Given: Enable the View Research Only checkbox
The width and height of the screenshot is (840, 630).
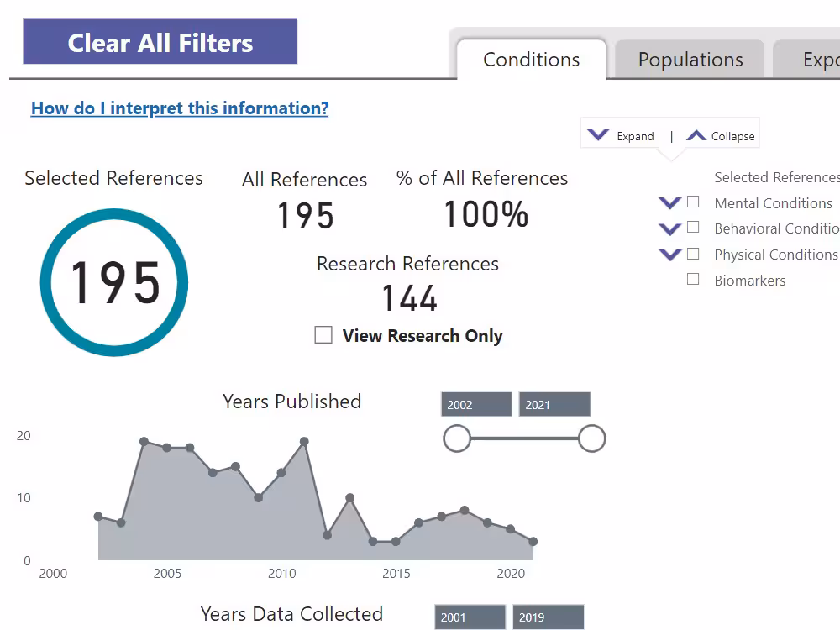Looking at the screenshot, I should (x=323, y=335).
